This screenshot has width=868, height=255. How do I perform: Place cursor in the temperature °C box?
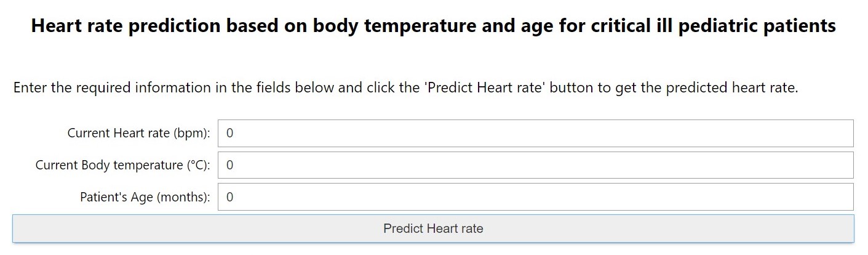[535, 165]
